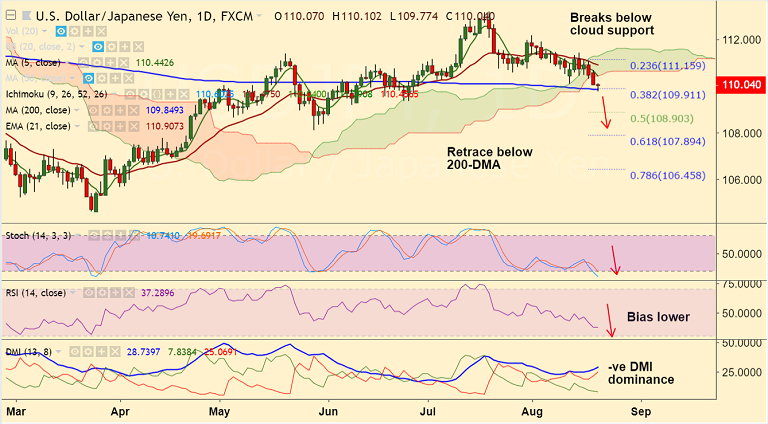Delete the BB (20, close, 2) indicator

139,47
